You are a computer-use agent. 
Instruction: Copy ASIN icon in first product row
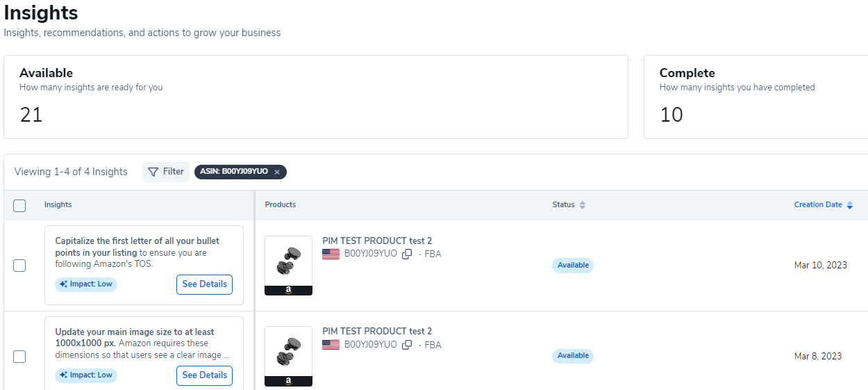407,254
